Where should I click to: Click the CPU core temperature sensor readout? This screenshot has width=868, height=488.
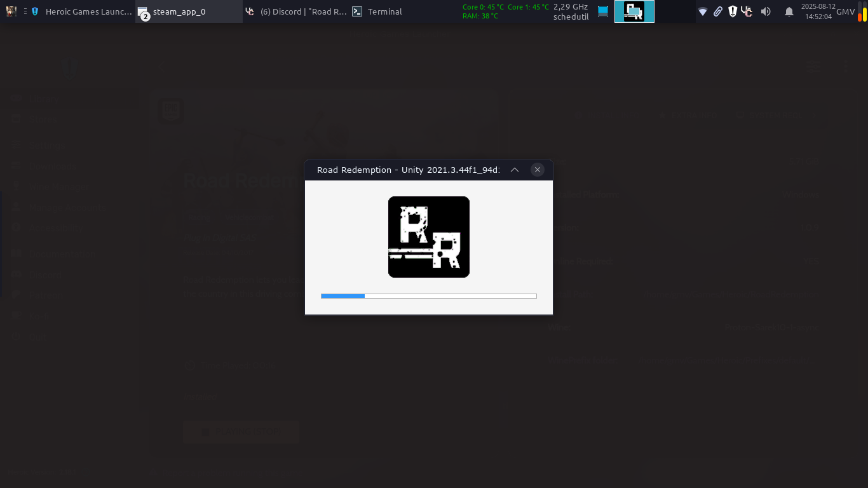click(x=505, y=11)
